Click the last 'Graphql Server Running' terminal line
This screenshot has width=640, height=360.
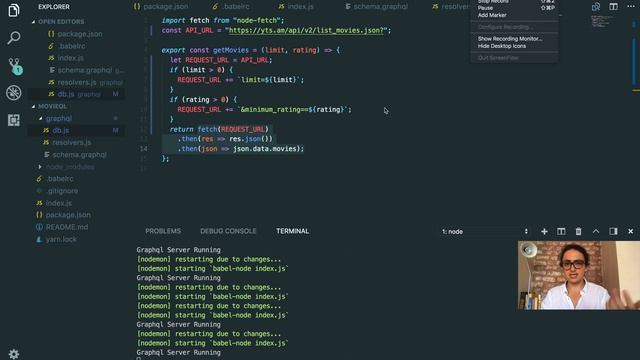[x=178, y=352]
